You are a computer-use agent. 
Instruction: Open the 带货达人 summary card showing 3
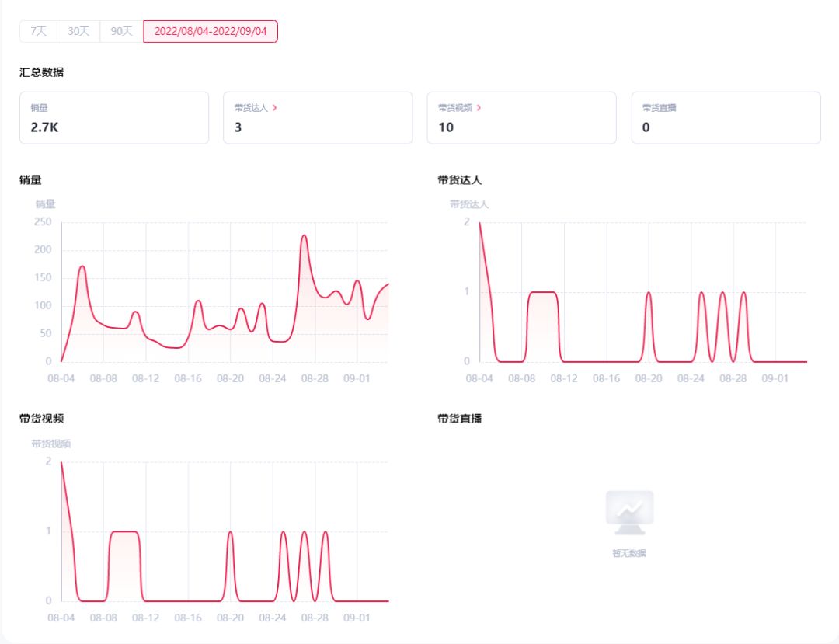318,118
